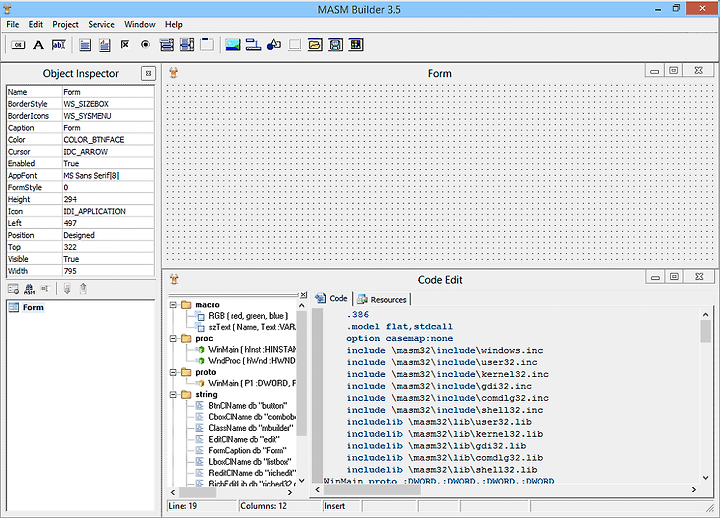720x518 pixels.
Task: Select the blank Panel component tool
Action: tap(294, 45)
